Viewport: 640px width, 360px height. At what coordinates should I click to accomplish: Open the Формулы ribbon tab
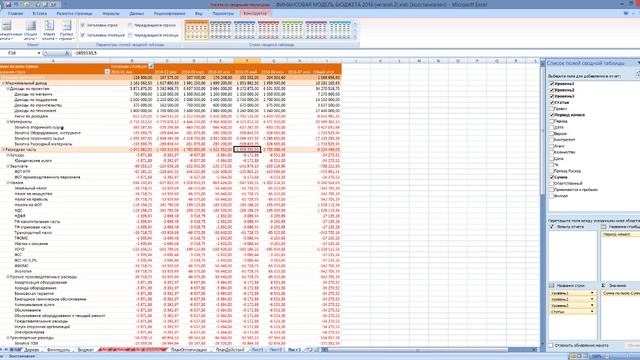111,13
